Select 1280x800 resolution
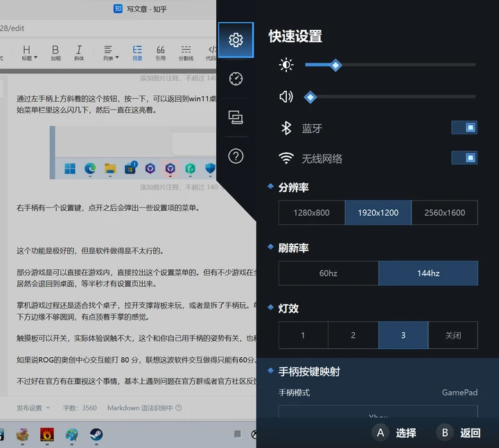Viewport: 499px width, 448px height. click(312, 213)
